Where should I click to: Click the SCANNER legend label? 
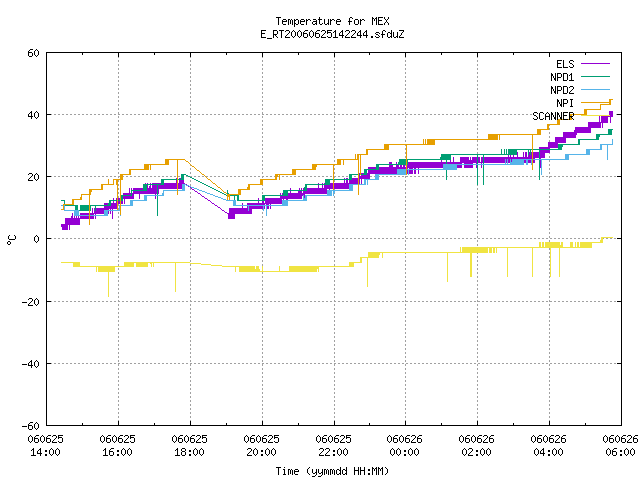(x=553, y=116)
